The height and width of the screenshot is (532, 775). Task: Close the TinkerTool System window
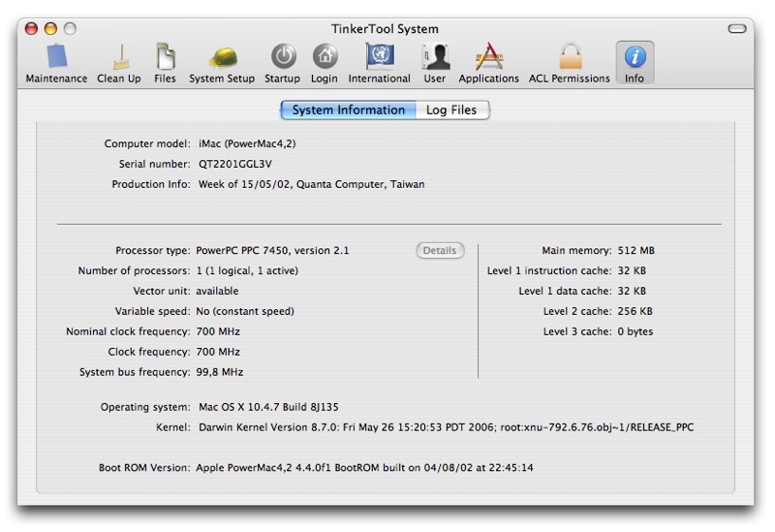31,29
